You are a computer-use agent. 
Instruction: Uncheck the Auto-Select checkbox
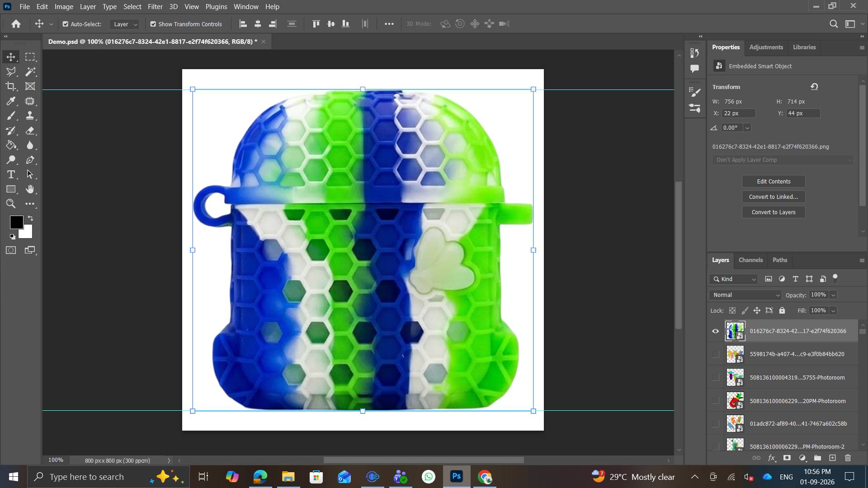(x=66, y=24)
